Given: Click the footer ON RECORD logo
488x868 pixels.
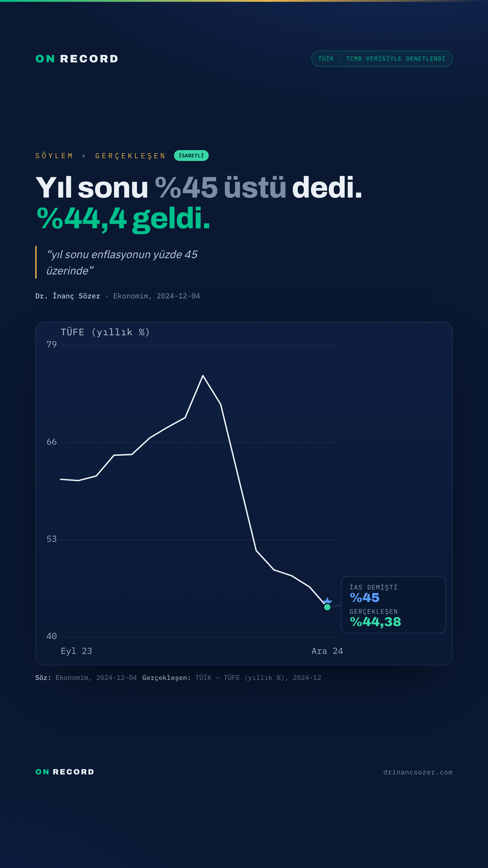Looking at the screenshot, I should tap(65, 772).
